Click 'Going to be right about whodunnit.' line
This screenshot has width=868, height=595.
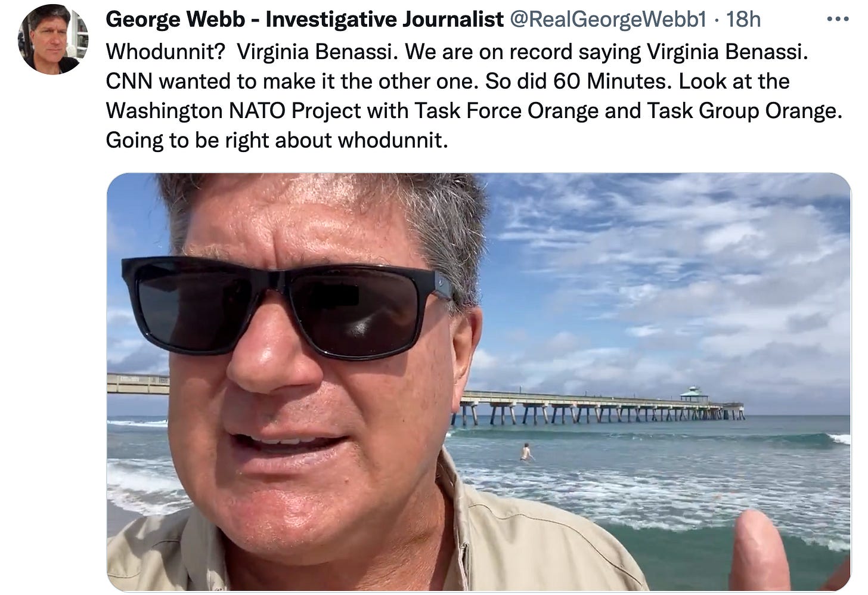tap(277, 140)
